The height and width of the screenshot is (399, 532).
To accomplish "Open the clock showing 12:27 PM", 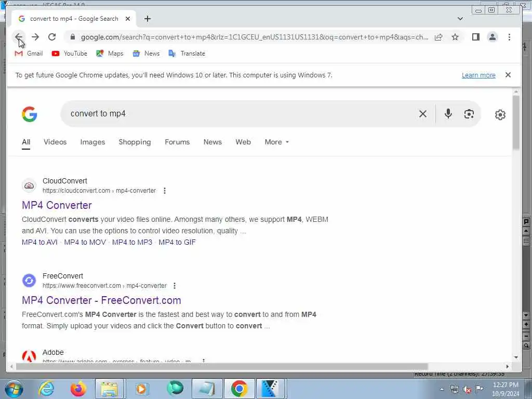I will coord(506,389).
